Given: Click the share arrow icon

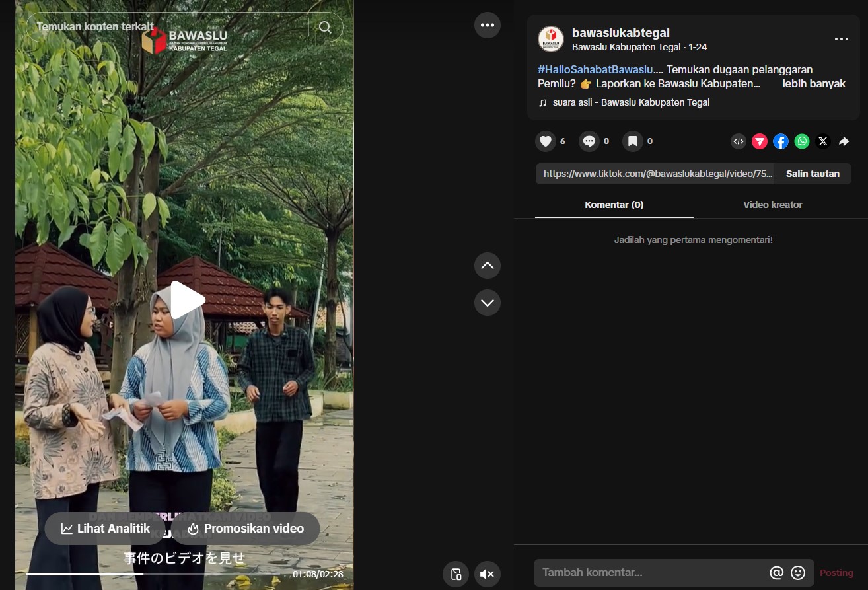Looking at the screenshot, I should tap(844, 141).
